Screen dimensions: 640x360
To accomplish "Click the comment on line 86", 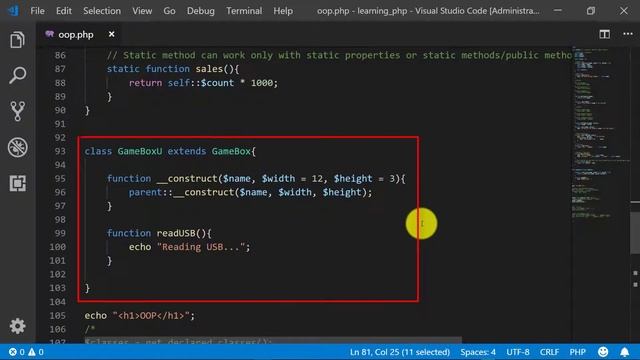I will pos(339,55).
